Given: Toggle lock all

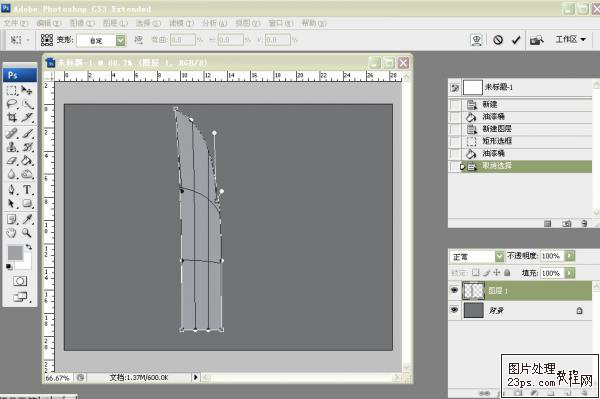Looking at the screenshot, I should point(507,273).
